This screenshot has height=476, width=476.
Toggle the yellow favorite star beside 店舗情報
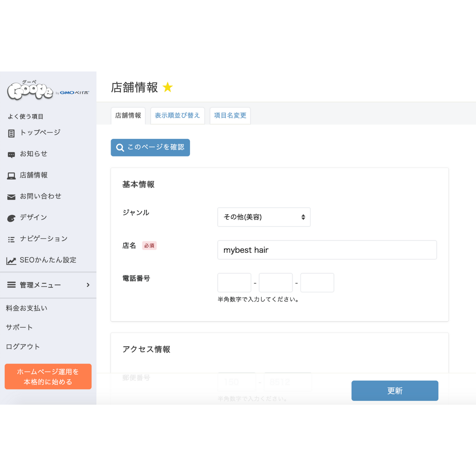[168, 87]
